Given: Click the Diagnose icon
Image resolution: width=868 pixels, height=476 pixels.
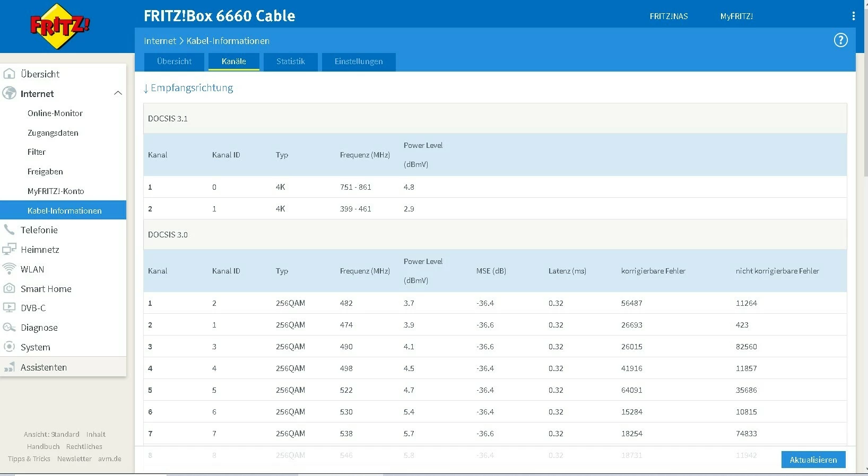Looking at the screenshot, I should point(9,327).
